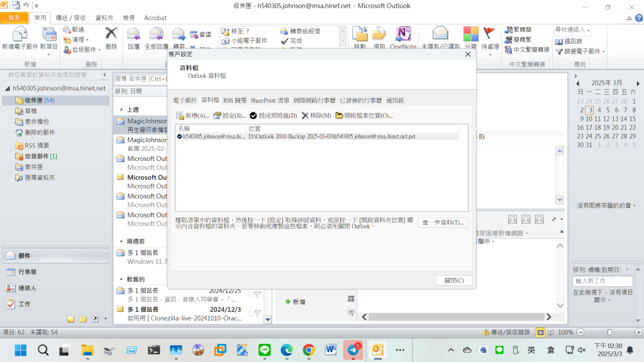Screen dimensions: 644x362
Task: Click the 進一步資料(T)... button
Action: [x=443, y=222]
